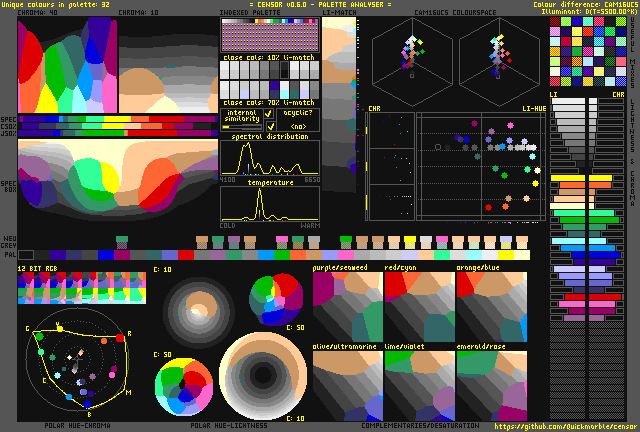Click the INDEXED PALETTE dotted grid
This screenshot has width=640, height=432.
pyautogui.click(x=270, y=35)
